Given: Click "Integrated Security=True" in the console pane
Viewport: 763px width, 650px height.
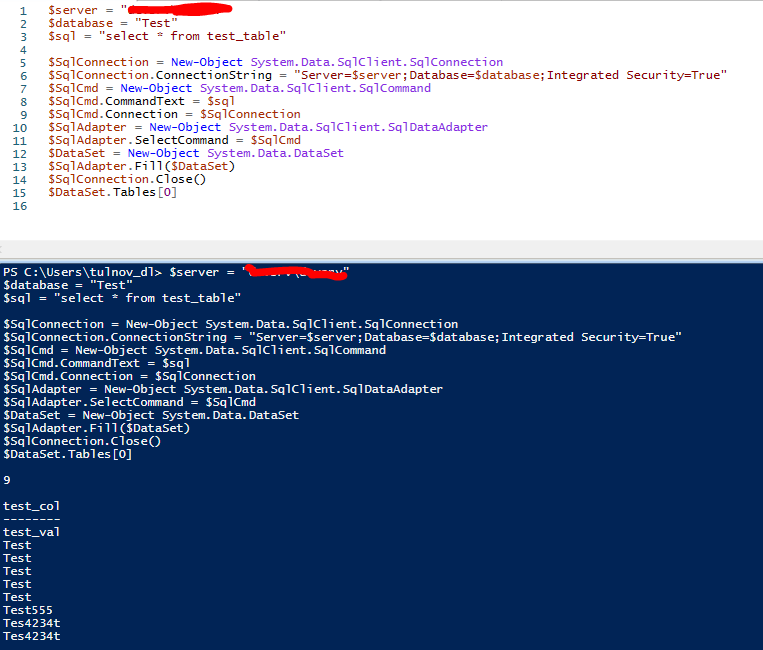Looking at the screenshot, I should [x=592, y=337].
